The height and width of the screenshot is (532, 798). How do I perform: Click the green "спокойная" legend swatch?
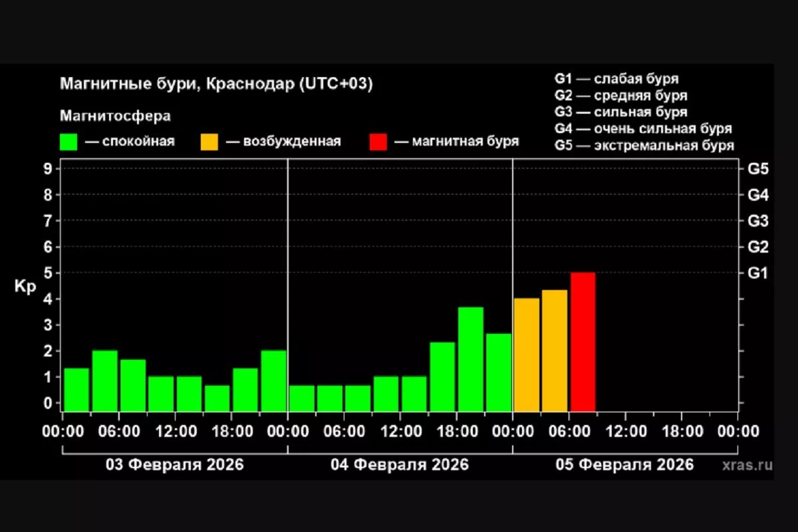(x=68, y=142)
